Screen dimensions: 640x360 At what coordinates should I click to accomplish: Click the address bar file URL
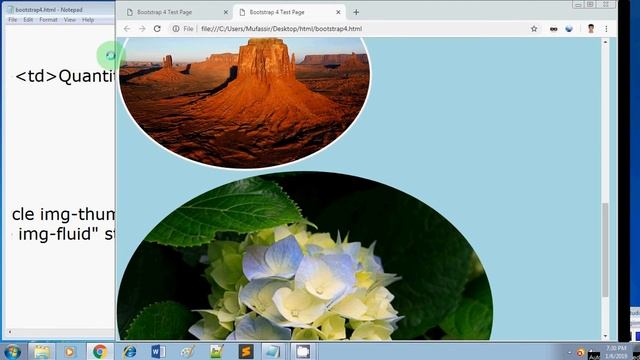coord(282,29)
